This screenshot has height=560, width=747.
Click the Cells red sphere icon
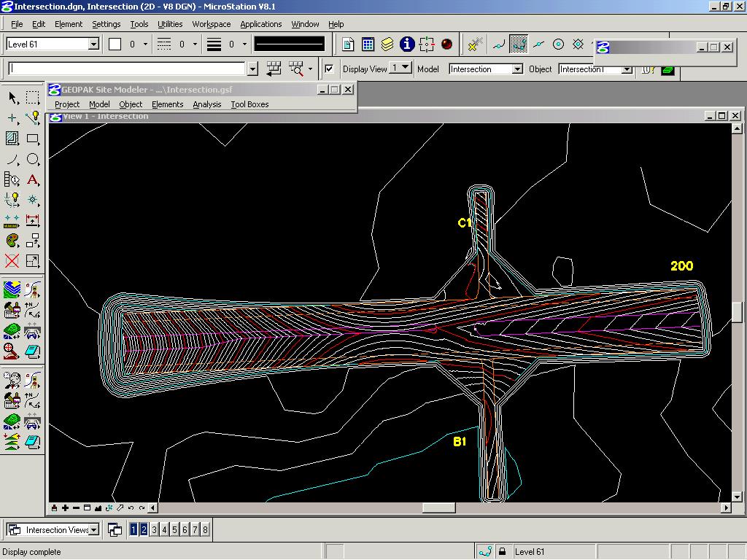[x=446, y=44]
